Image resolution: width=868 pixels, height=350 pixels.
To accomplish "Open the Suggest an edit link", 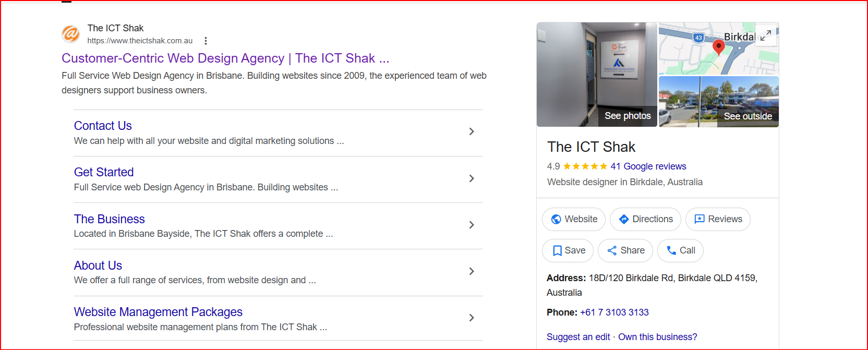I will click(x=578, y=337).
